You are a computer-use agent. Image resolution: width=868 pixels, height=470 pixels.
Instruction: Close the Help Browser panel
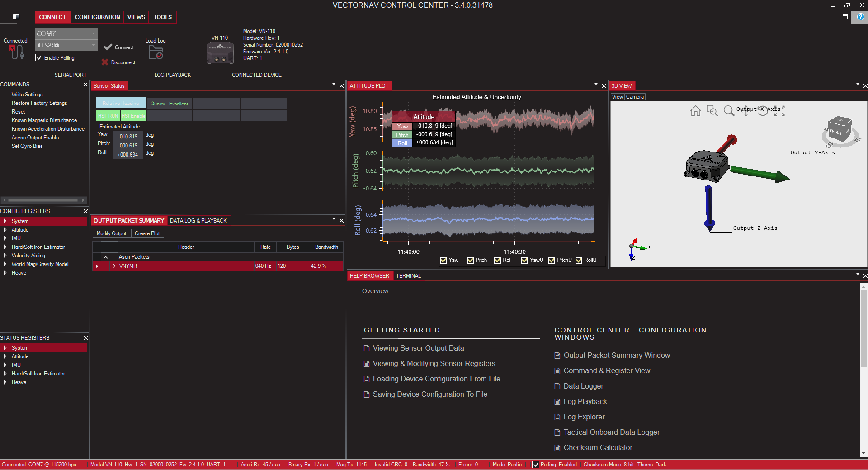pyautogui.click(x=865, y=276)
